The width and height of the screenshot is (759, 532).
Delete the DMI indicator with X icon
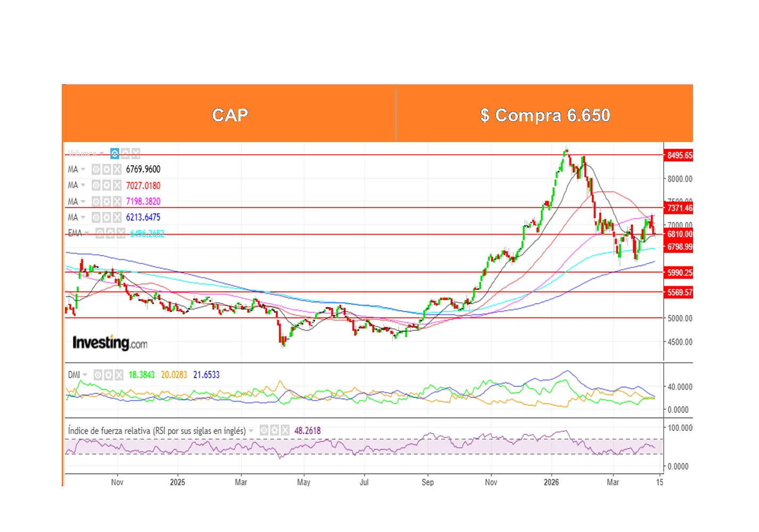[119, 375]
